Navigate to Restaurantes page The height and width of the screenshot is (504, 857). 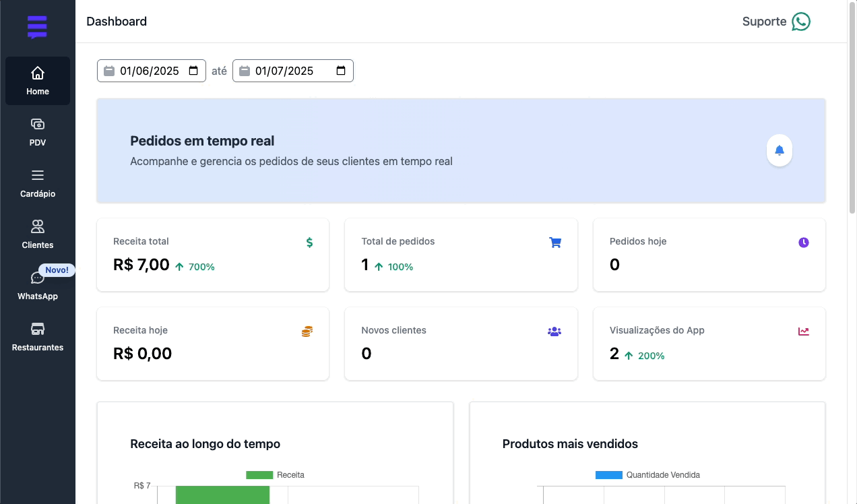point(38,337)
